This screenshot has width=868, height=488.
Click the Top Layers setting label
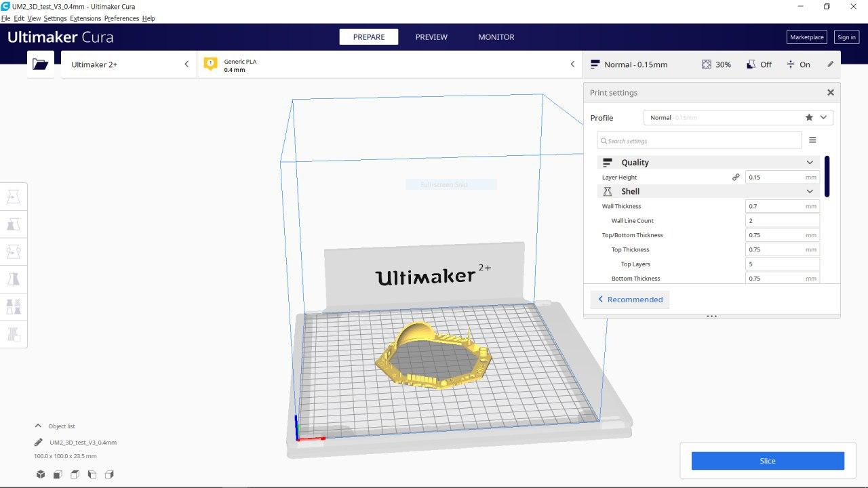(x=635, y=264)
